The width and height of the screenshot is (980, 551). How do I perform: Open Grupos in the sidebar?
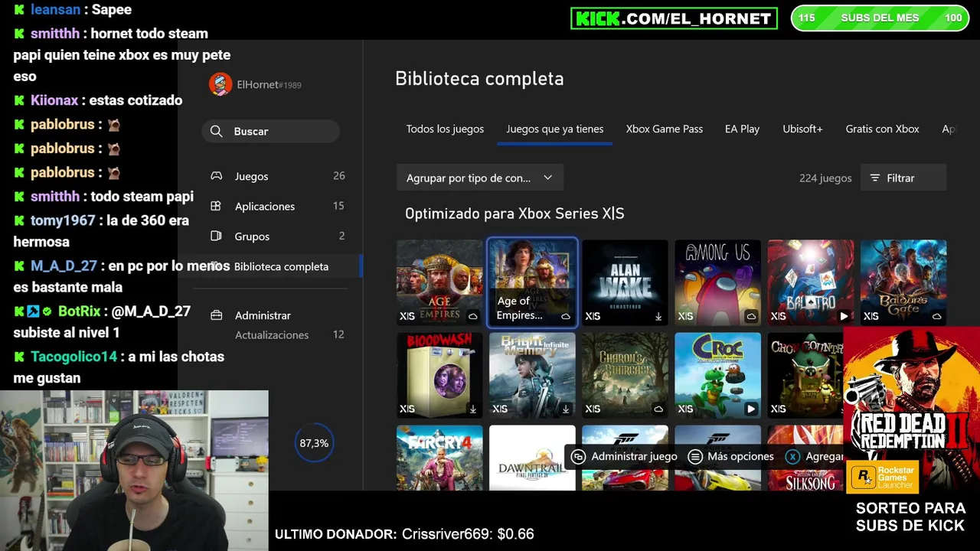(x=277, y=236)
